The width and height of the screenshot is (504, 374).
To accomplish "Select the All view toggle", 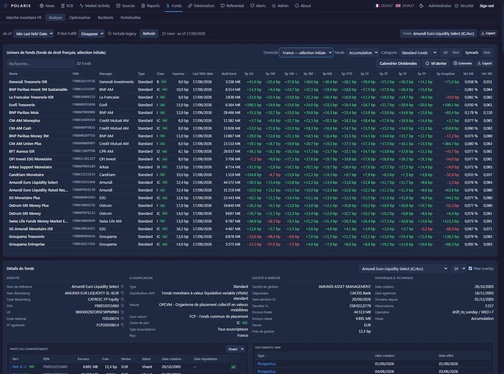I will (445, 53).
